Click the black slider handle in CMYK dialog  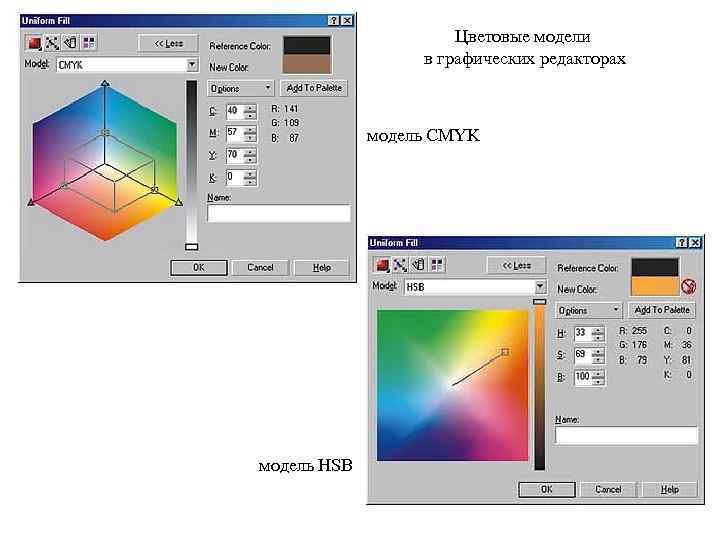pyautogui.click(x=191, y=247)
